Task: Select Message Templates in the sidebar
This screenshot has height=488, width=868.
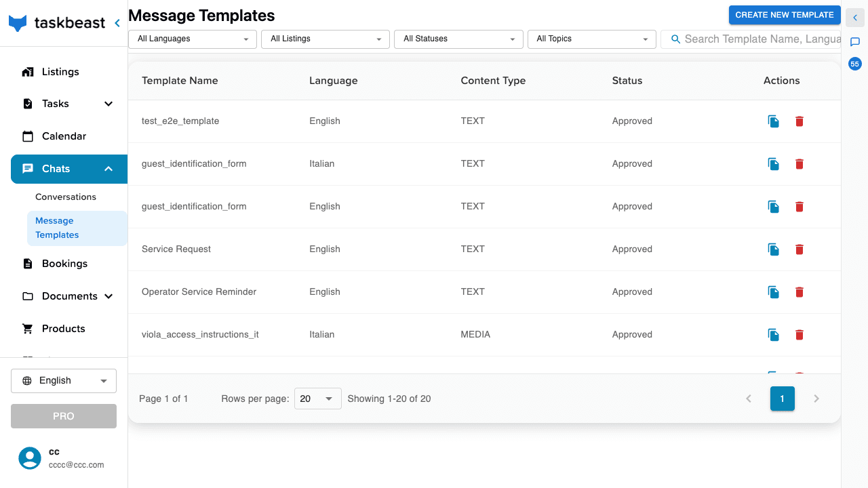Action: [77, 228]
